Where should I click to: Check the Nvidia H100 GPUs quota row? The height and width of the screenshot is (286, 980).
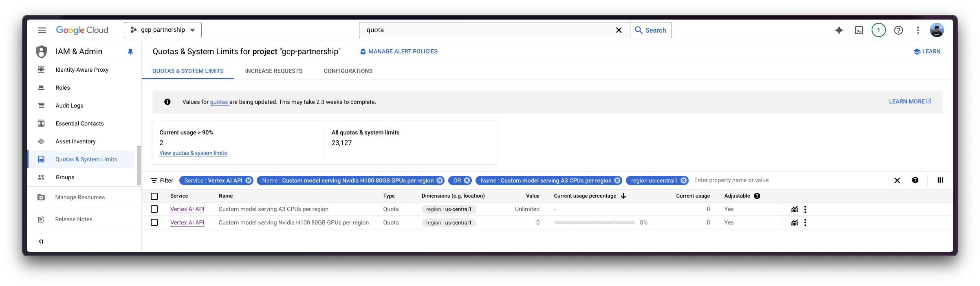tap(154, 222)
